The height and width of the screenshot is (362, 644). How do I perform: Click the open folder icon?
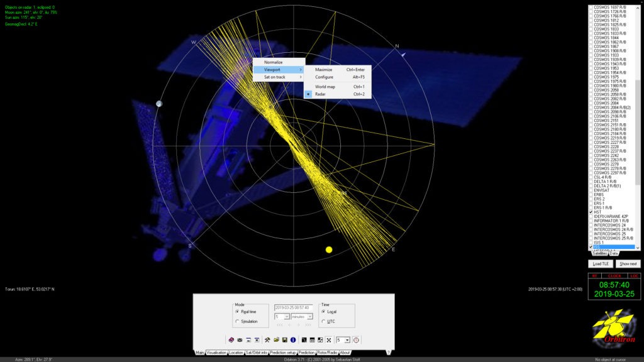[277, 340]
